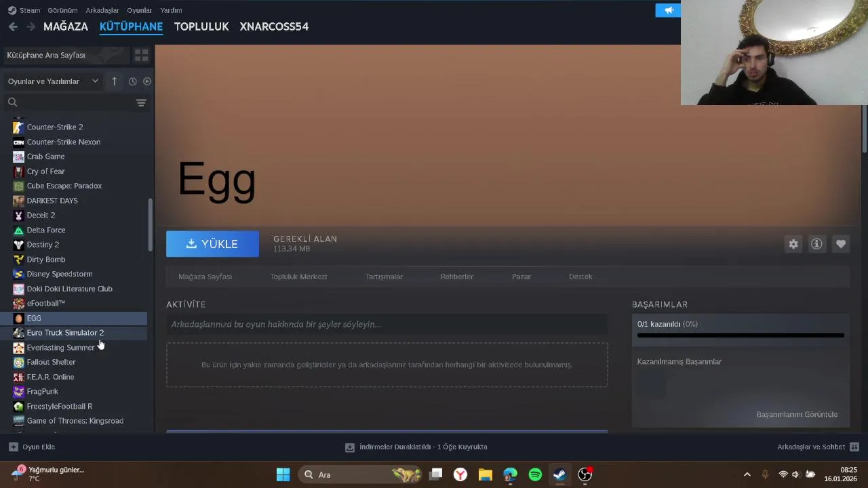
Task: Switch library to grid collections view
Action: [x=141, y=55]
